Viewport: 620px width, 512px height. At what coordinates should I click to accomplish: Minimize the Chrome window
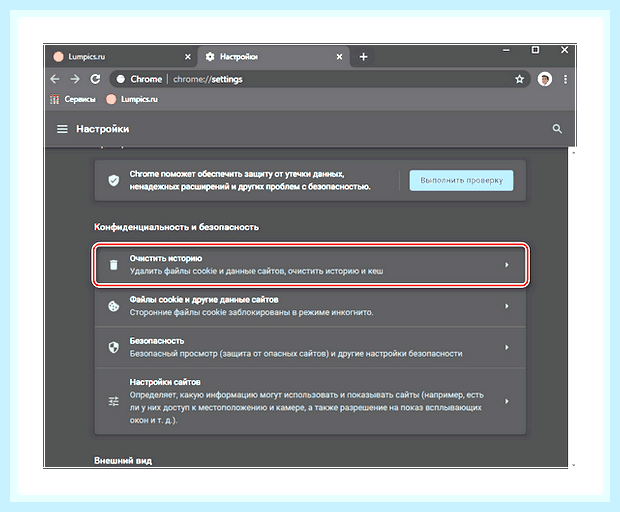click(x=506, y=50)
